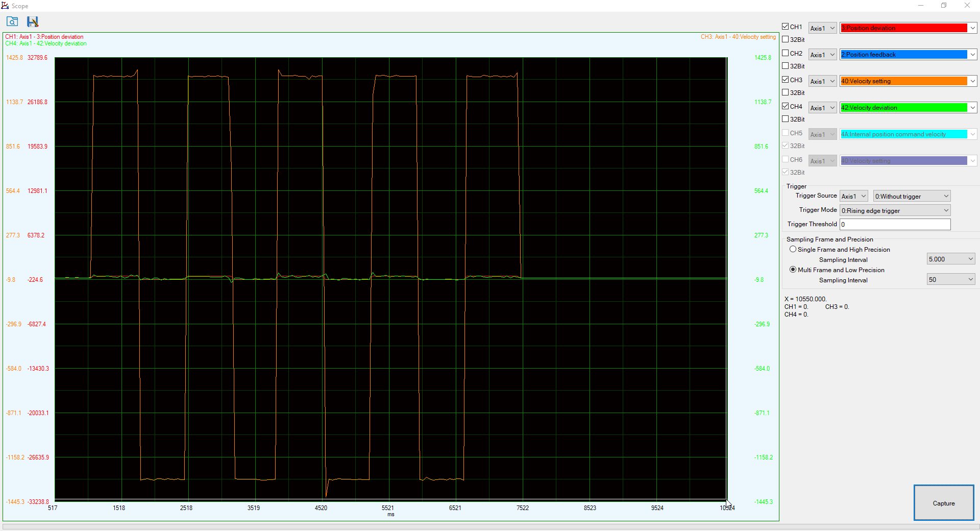Expand the CH3 Velocity setting signal dropdown
This screenshot has width=980, height=531.
pos(973,81)
